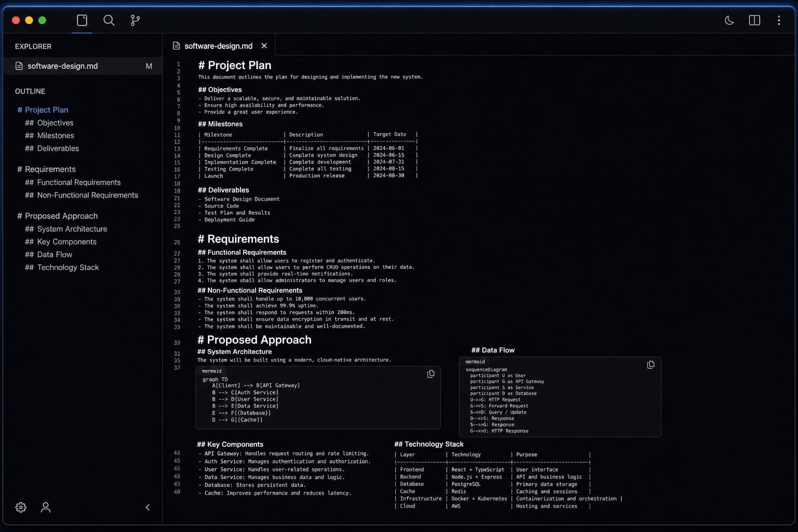Screen dimensions: 798x532
Task: Click the 'Production release' description cell
Action: pos(317,176)
